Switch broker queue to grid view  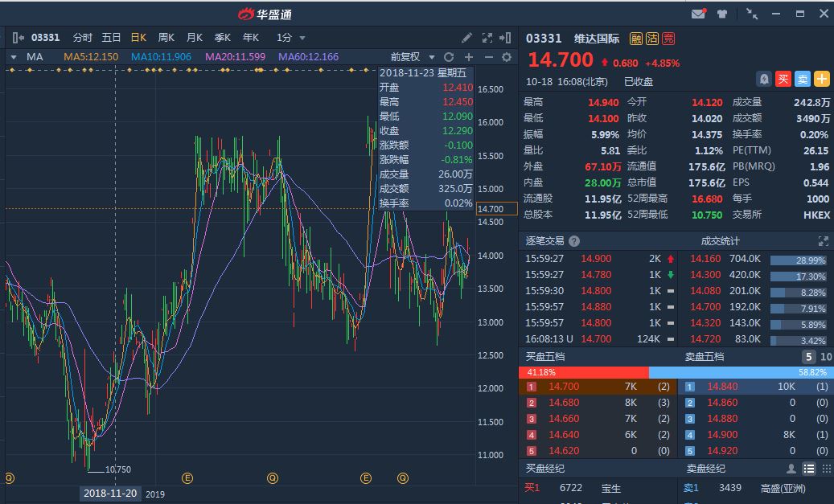(x=826, y=469)
